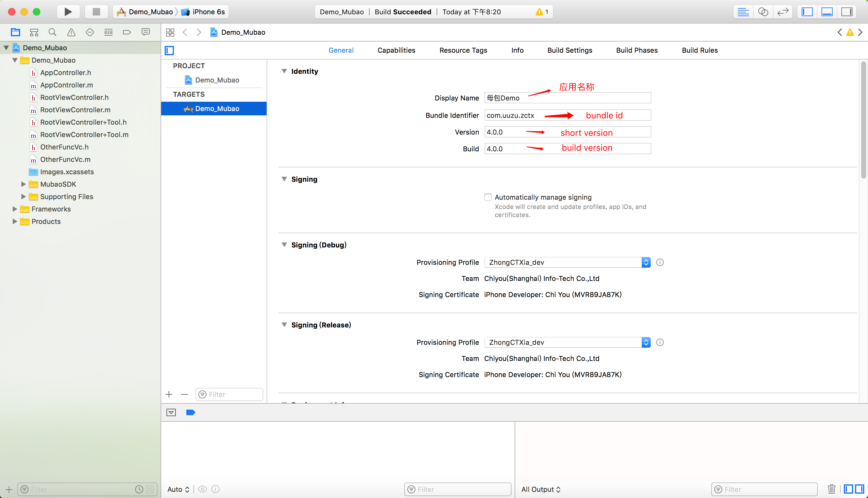Go back in editor history
Viewport: 868px width, 498px height.
click(185, 32)
